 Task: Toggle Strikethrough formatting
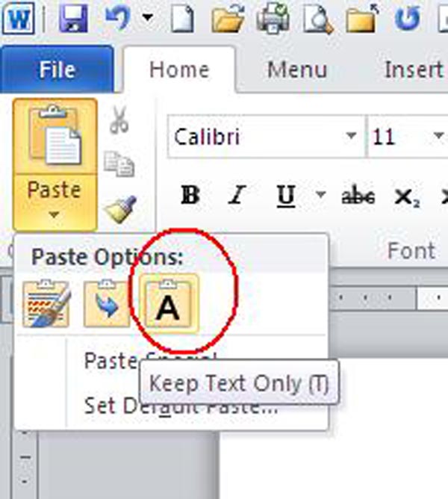tap(358, 196)
